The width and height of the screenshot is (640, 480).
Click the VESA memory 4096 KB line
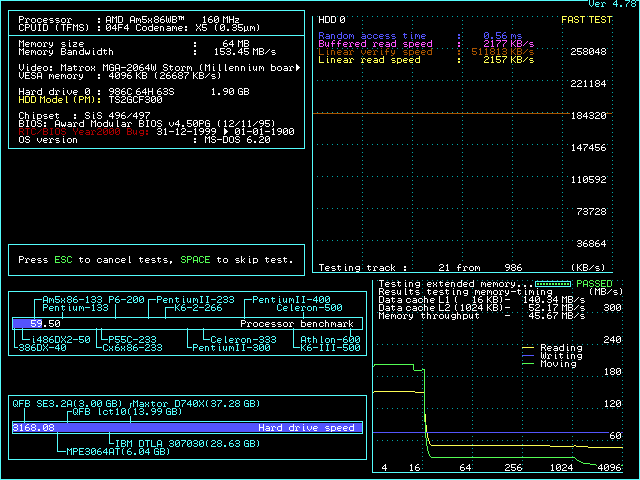pos(120,76)
